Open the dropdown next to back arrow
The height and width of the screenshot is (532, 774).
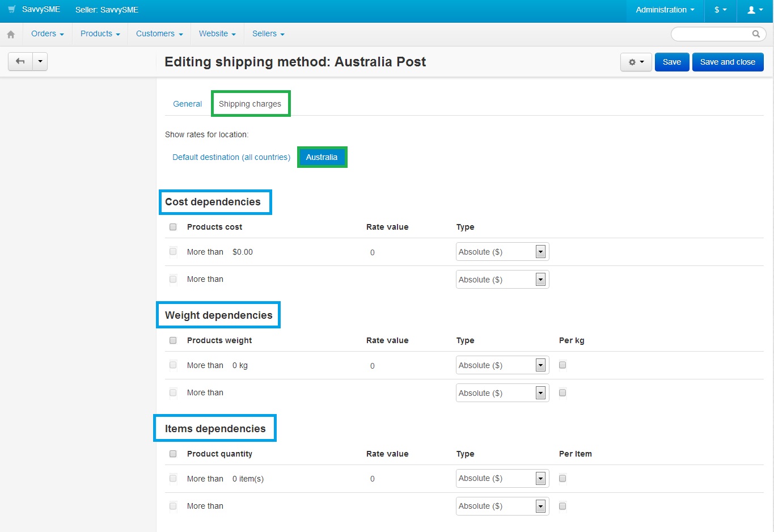coord(40,61)
